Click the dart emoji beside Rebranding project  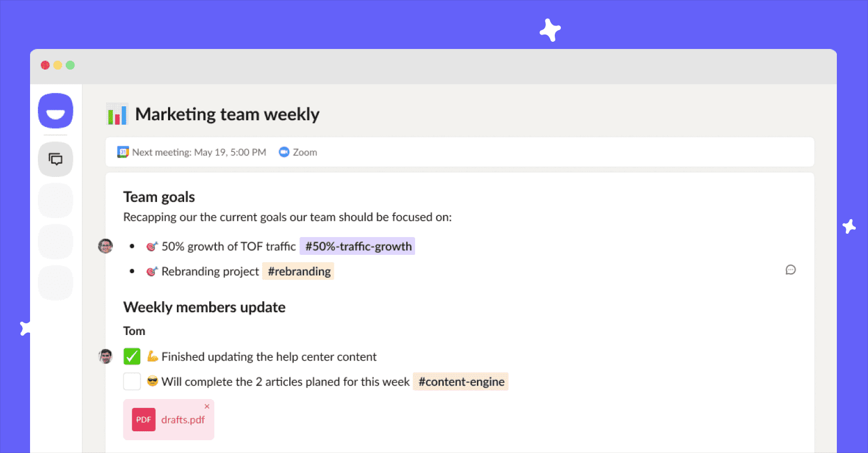pos(151,271)
